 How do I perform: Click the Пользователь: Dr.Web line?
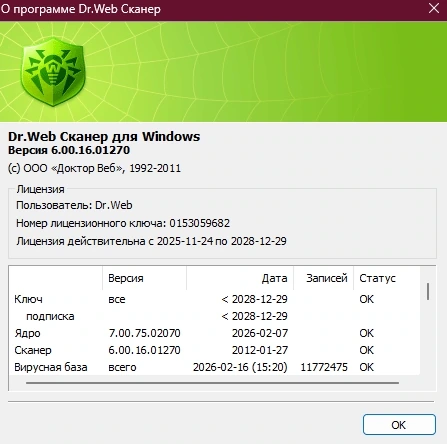tap(74, 205)
